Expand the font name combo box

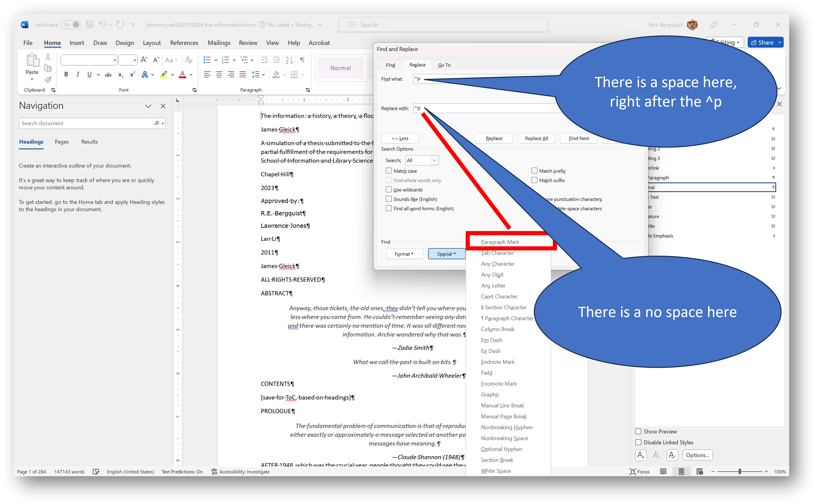114,60
